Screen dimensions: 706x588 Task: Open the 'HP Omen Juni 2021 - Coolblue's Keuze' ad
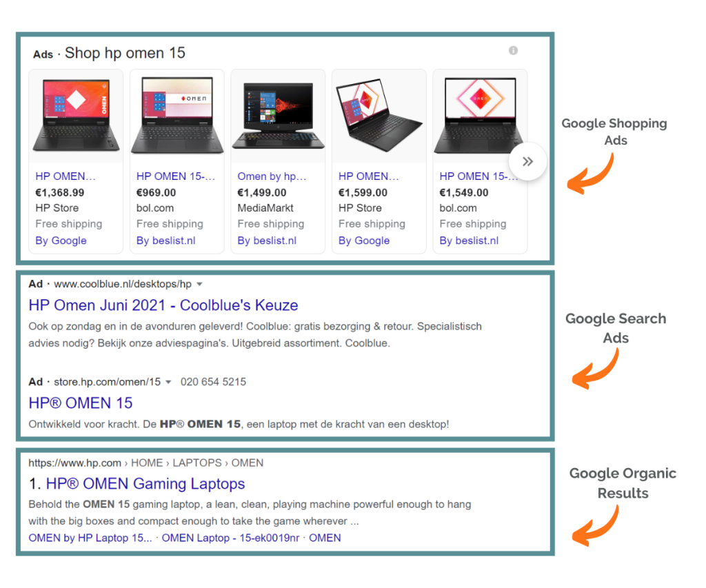click(x=163, y=305)
